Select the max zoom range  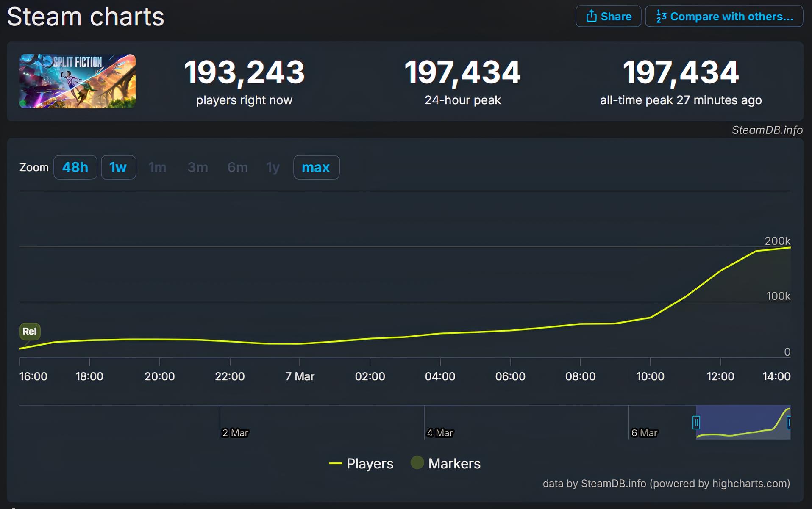point(316,167)
